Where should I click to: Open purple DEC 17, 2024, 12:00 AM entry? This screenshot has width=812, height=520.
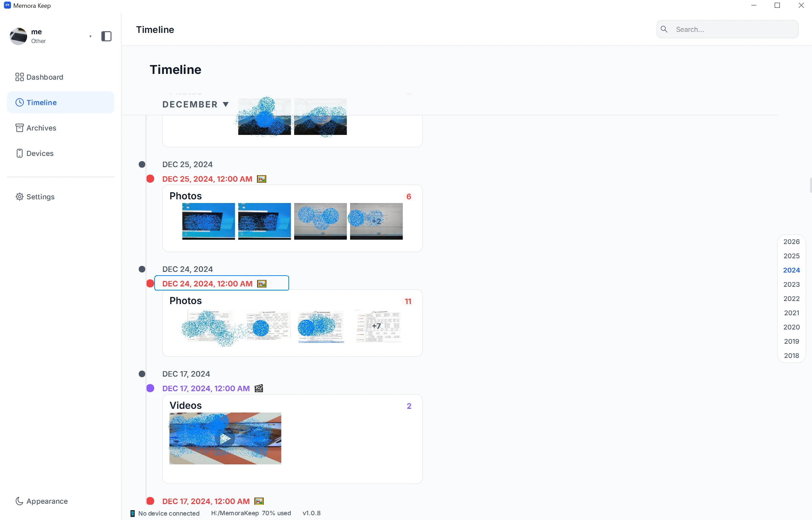206,388
